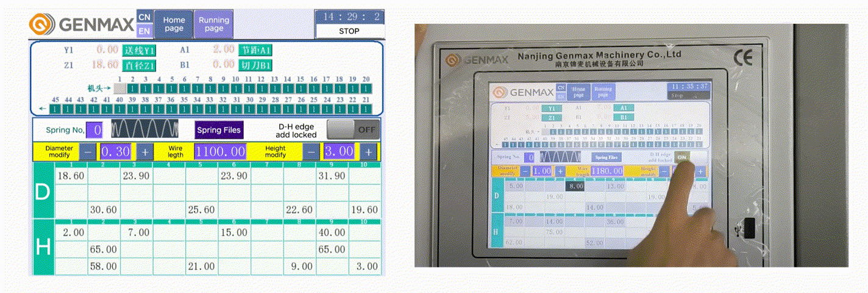The height and width of the screenshot is (293, 868).
Task: Open Spring Files
Action: [x=219, y=130]
